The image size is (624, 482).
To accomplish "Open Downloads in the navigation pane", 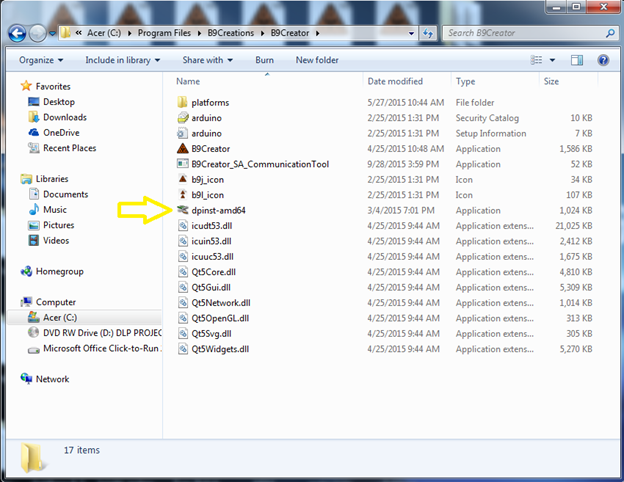I will click(x=65, y=117).
